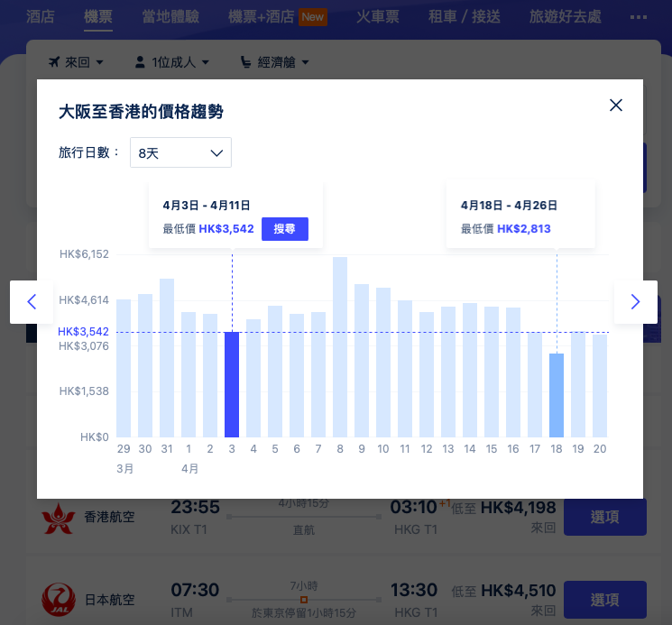Click the Japan Airlines JAL logo
Image resolution: width=672 pixels, height=625 pixels.
57,600
